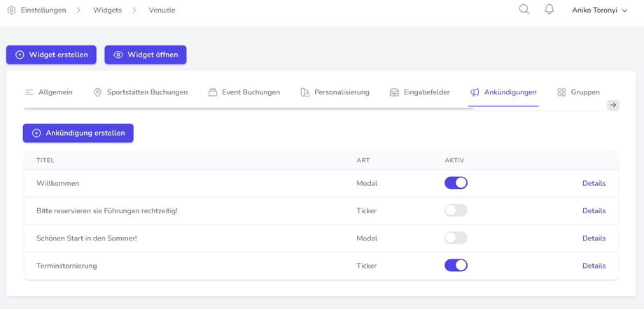Screen dimensions: 644x309
Task: Click the settings gear icon in breadcrumb
Action: pos(11,10)
